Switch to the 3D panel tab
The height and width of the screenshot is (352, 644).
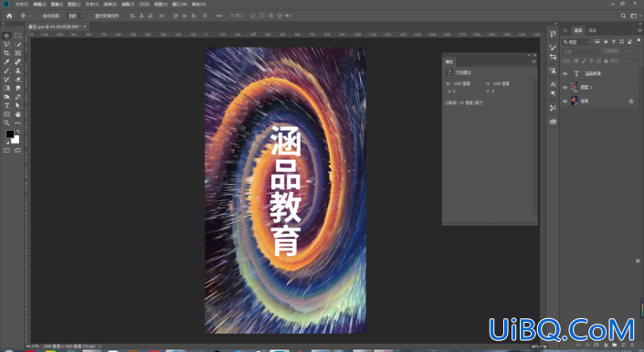pos(565,30)
